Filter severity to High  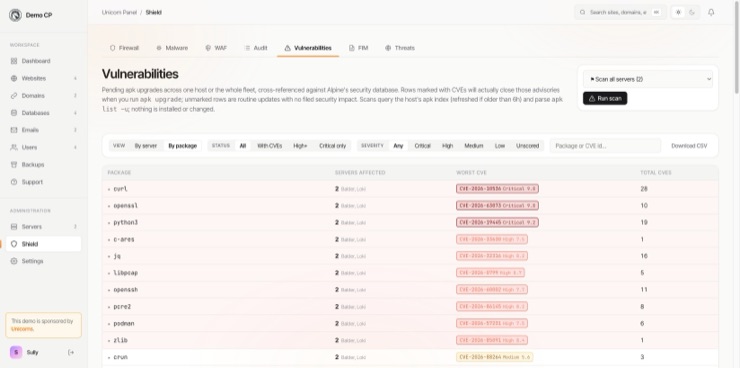click(x=447, y=146)
